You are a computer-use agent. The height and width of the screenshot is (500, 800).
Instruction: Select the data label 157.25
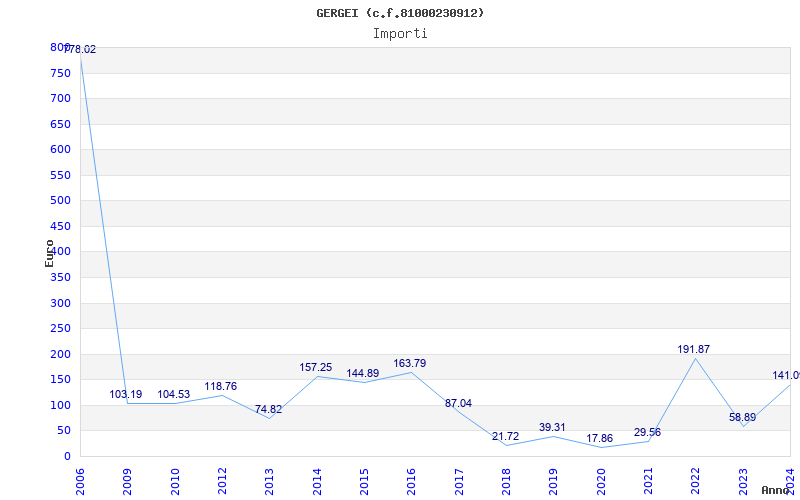point(315,367)
